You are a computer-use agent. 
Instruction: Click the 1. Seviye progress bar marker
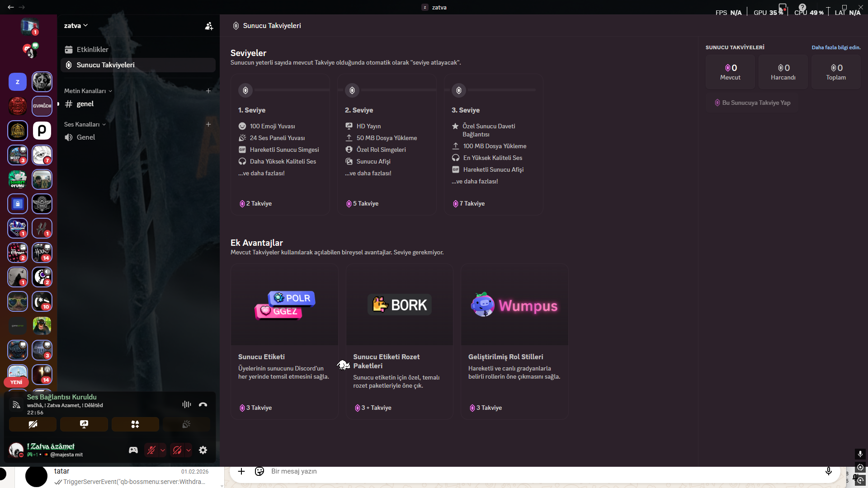tap(245, 90)
